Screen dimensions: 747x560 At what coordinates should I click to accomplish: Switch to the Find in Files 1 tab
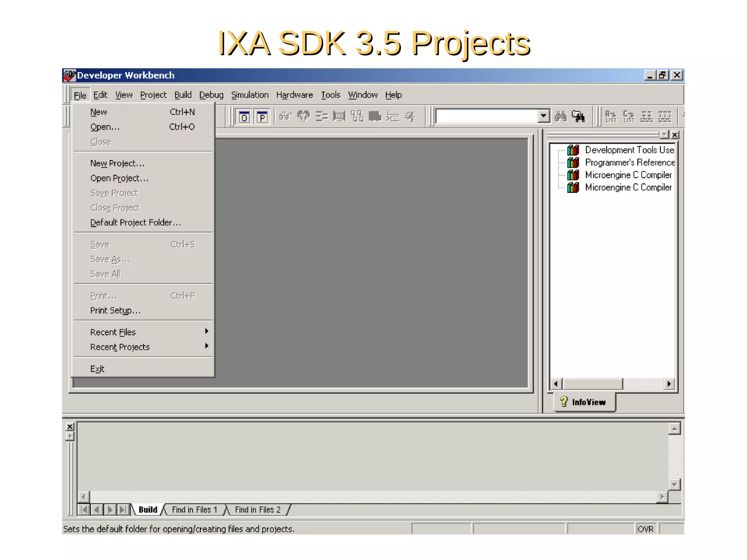point(194,510)
